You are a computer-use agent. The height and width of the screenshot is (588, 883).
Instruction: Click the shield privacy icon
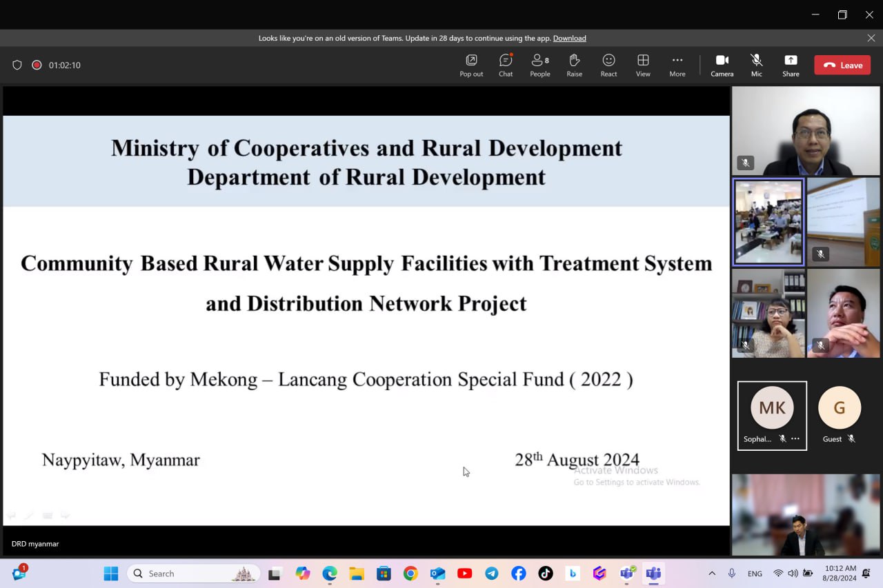[x=17, y=65]
